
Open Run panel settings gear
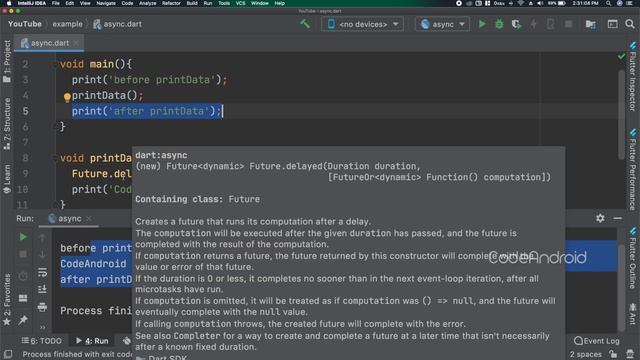point(600,218)
